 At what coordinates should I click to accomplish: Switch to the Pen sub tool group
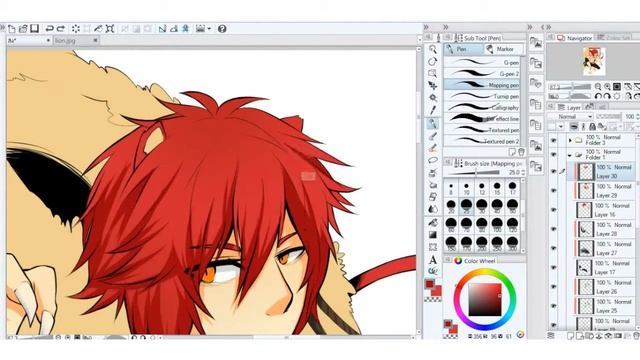coord(463,49)
